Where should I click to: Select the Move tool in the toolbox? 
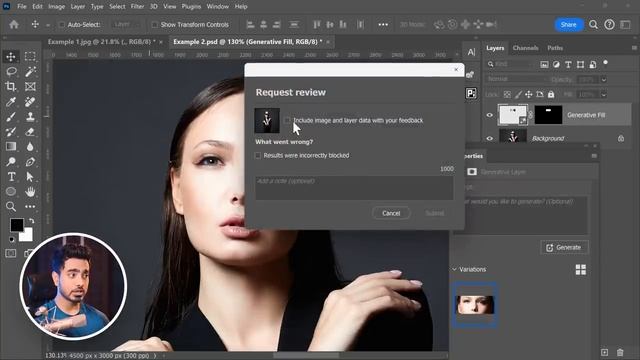point(11,56)
